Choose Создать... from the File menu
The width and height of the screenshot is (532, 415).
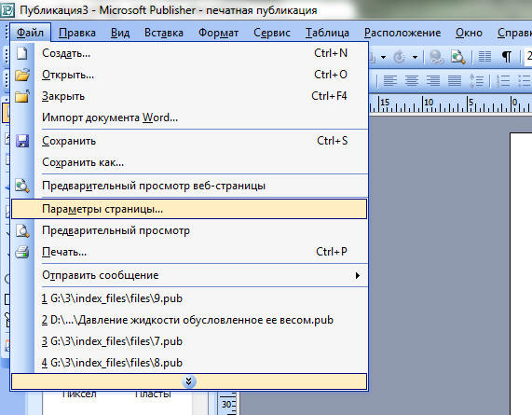(189, 53)
